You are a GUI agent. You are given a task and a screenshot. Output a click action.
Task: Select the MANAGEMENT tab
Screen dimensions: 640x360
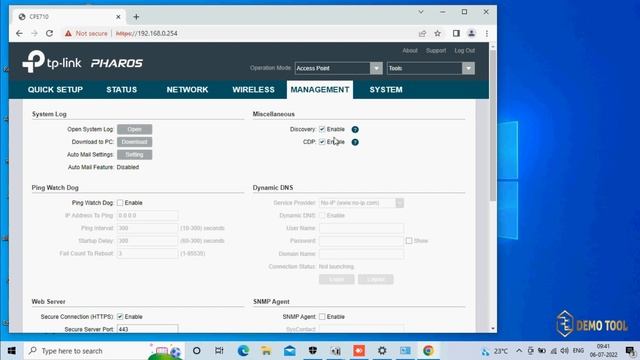tap(320, 90)
